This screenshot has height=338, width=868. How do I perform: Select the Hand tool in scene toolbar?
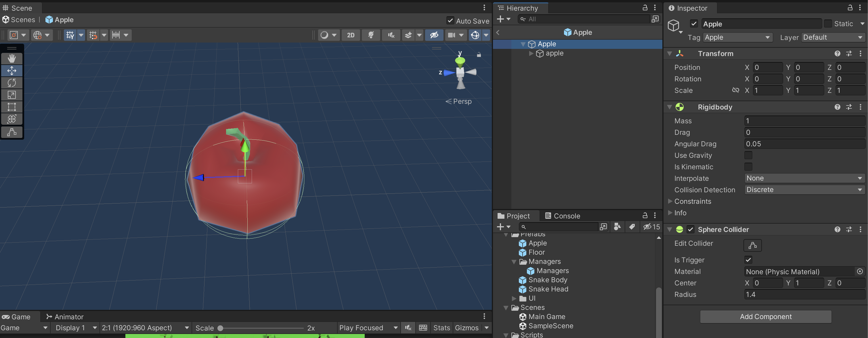[x=12, y=58]
